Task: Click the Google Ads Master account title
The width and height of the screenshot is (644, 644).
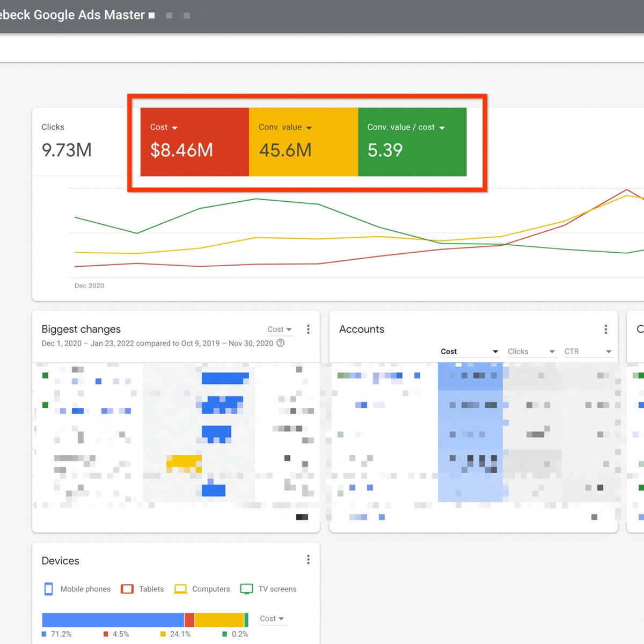Action: click(73, 14)
